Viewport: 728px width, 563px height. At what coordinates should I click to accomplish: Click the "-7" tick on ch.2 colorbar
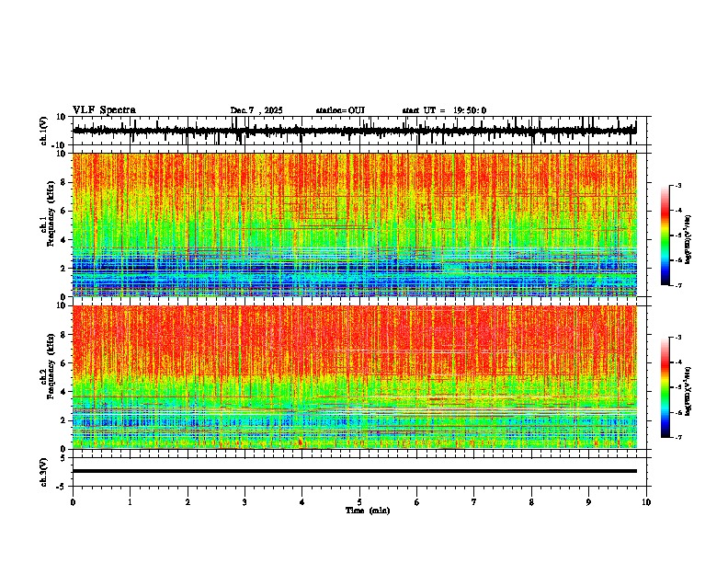pos(678,437)
